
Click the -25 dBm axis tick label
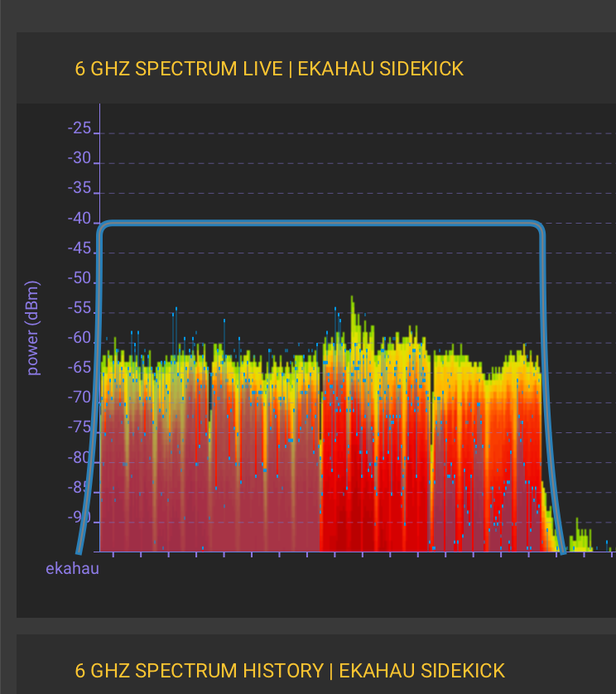[x=80, y=128]
